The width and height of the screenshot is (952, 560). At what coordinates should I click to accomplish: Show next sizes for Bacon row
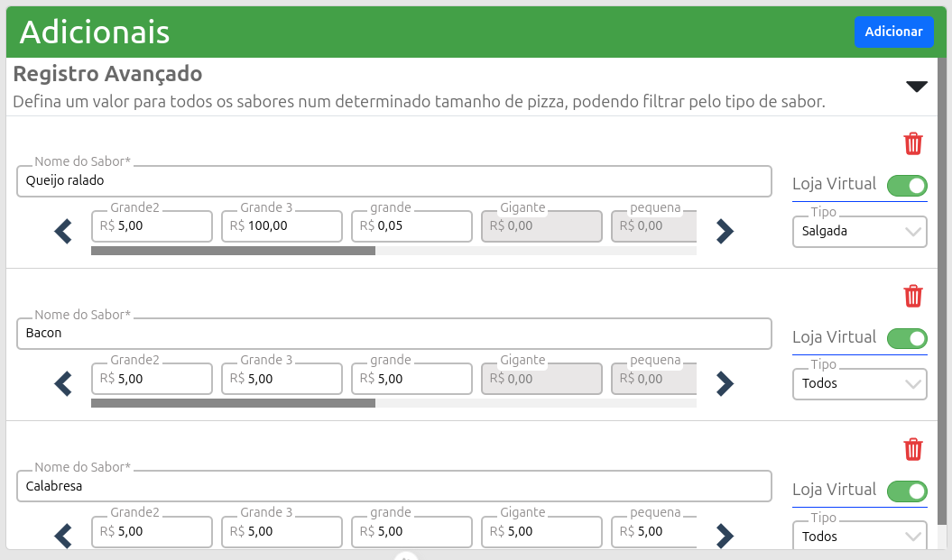coord(725,384)
